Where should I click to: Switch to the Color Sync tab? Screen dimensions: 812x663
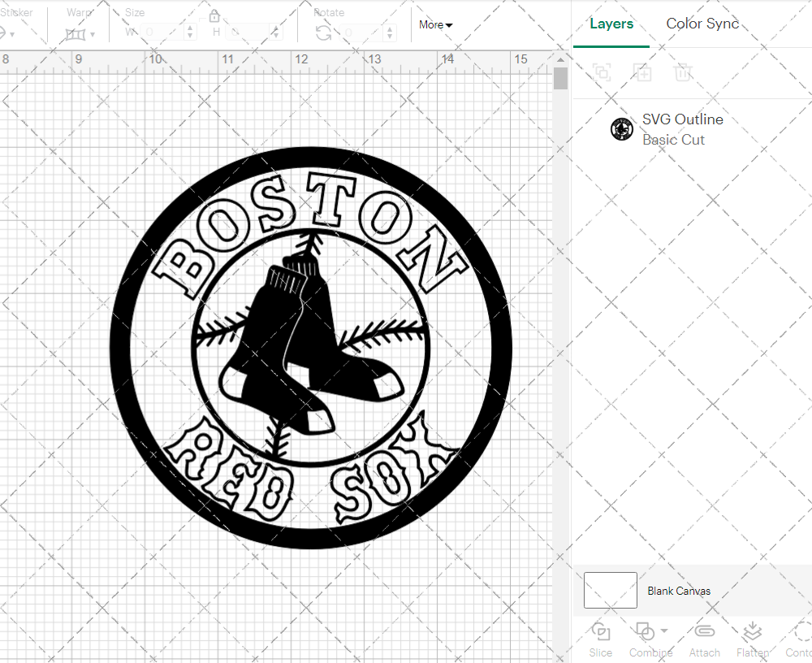(702, 24)
